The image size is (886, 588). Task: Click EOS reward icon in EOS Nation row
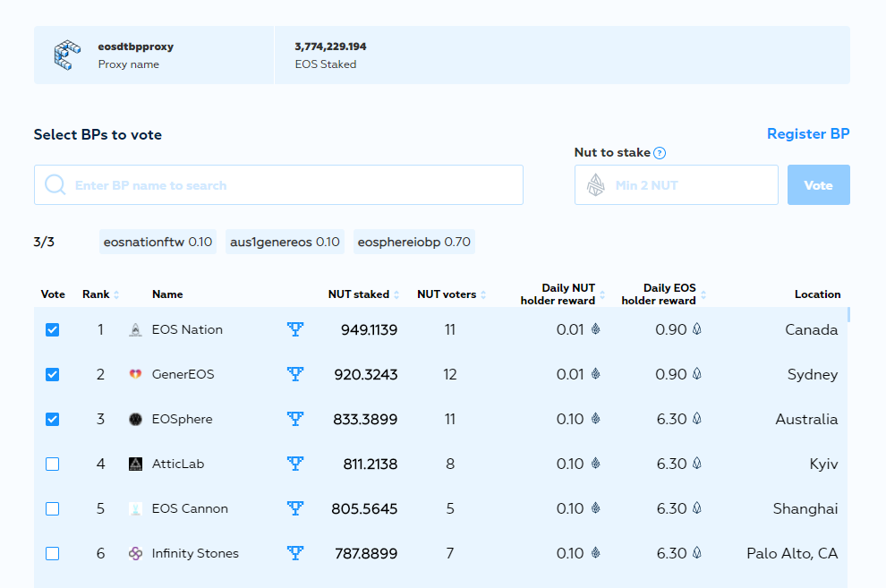click(x=696, y=328)
